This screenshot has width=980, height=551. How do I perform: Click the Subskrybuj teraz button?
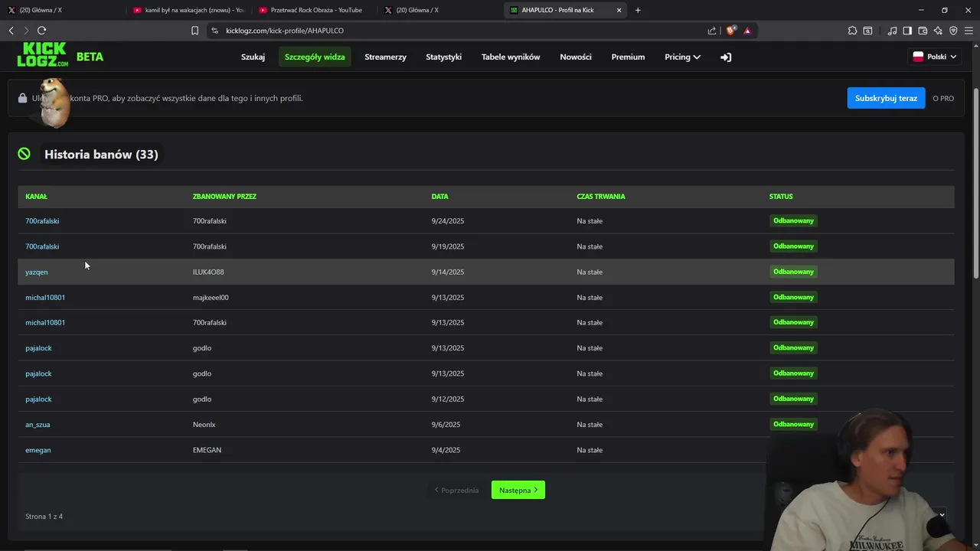886,98
